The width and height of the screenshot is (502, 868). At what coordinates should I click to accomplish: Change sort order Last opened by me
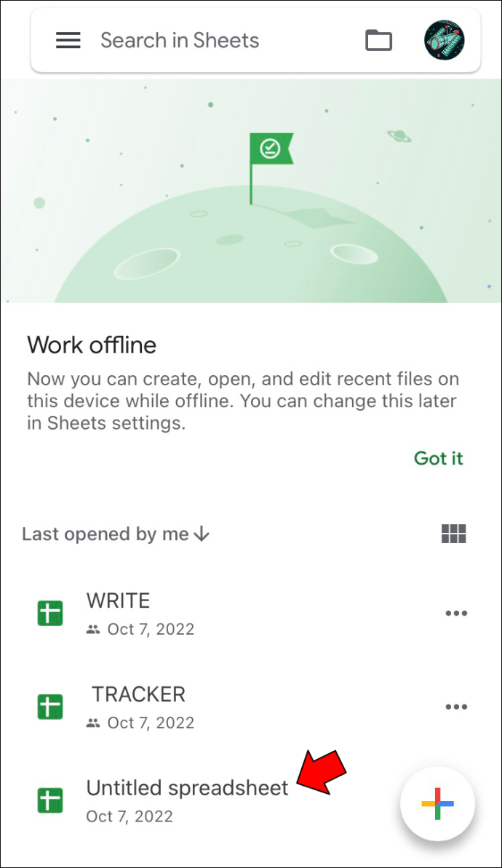(116, 534)
